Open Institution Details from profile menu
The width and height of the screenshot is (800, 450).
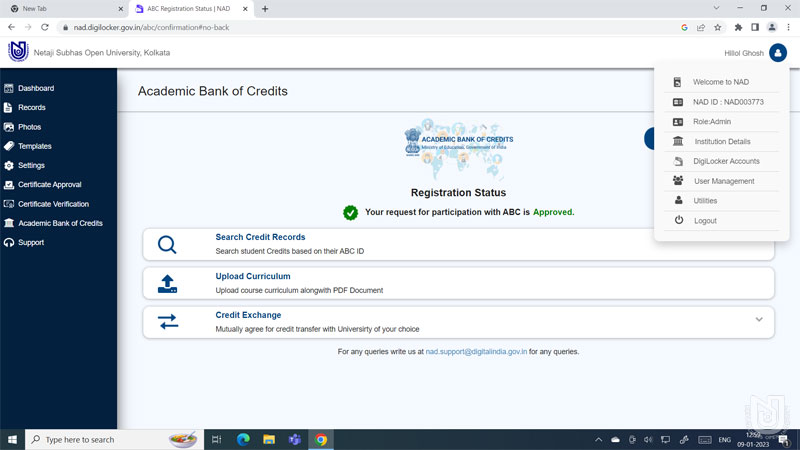click(x=721, y=141)
